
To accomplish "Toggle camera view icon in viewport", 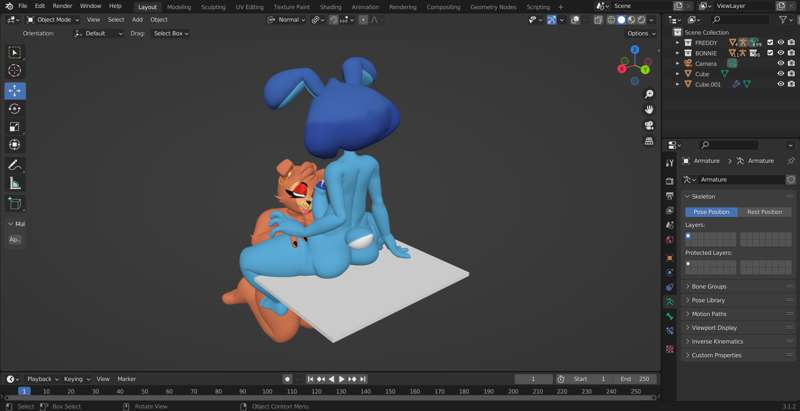I will tap(649, 125).
